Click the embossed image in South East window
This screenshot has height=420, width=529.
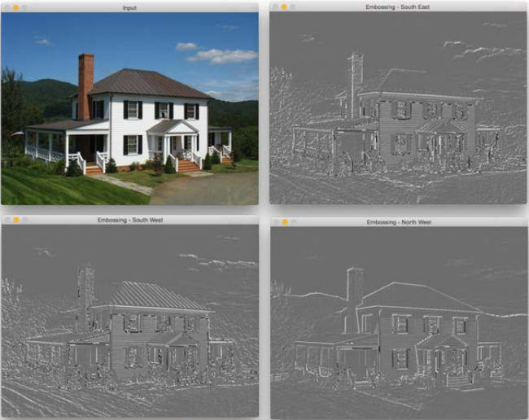[x=399, y=107]
